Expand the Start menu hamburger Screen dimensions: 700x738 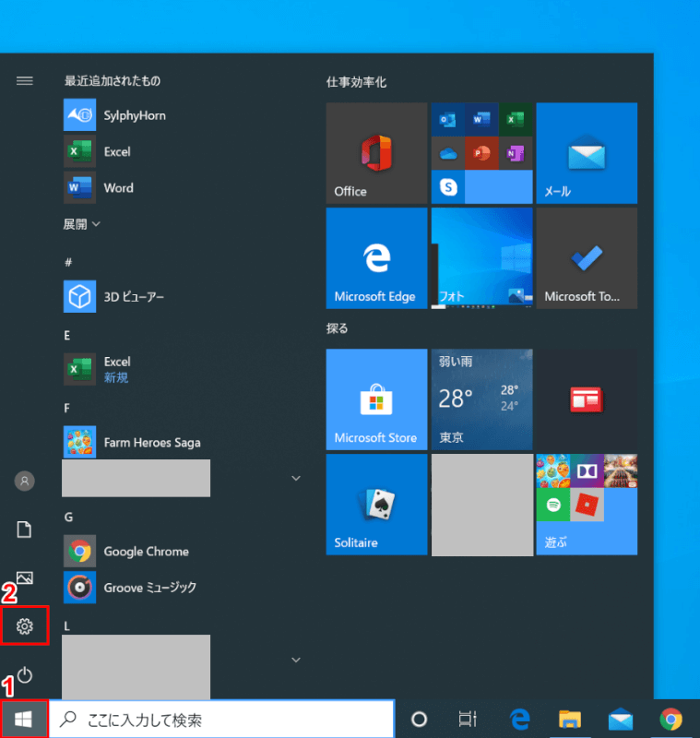pos(25,81)
